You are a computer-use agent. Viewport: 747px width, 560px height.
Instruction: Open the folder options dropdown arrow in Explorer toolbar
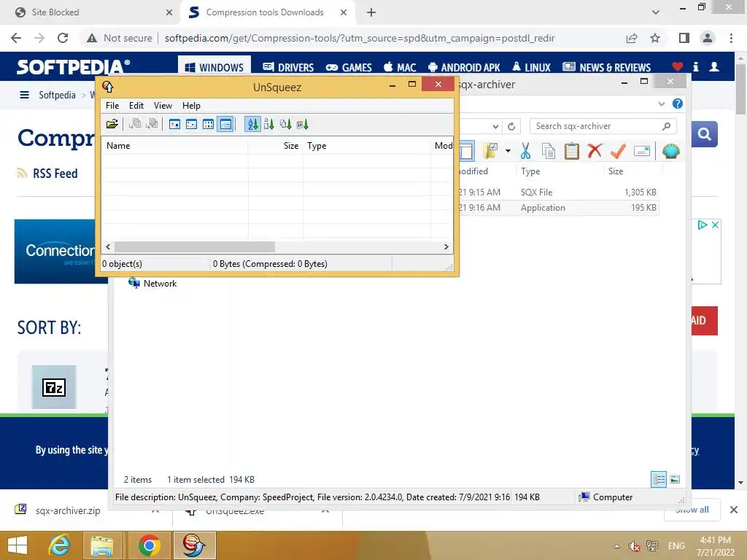[x=508, y=151]
